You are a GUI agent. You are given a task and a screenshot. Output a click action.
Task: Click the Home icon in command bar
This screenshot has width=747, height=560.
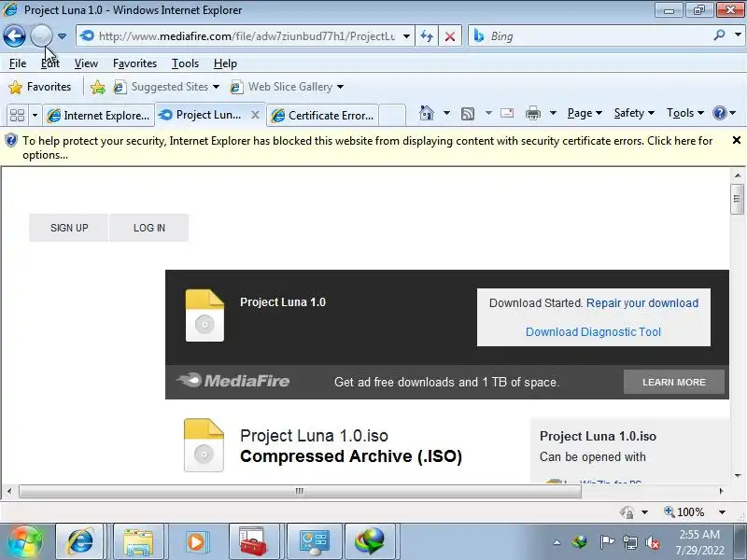(x=427, y=113)
